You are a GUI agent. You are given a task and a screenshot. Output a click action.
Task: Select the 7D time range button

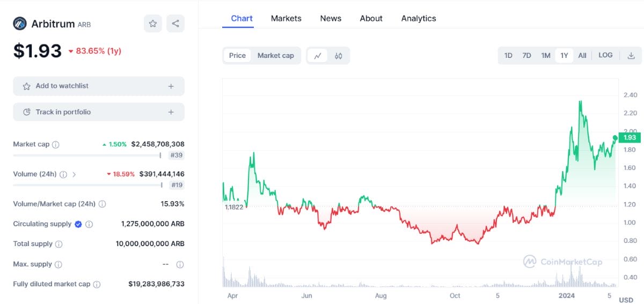(527, 56)
